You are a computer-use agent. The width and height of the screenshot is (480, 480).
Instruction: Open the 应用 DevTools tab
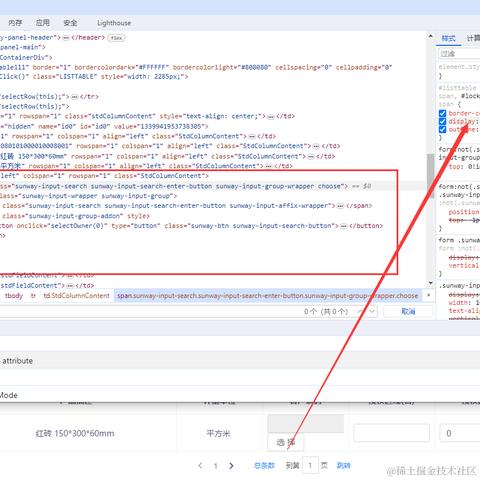[x=43, y=23]
